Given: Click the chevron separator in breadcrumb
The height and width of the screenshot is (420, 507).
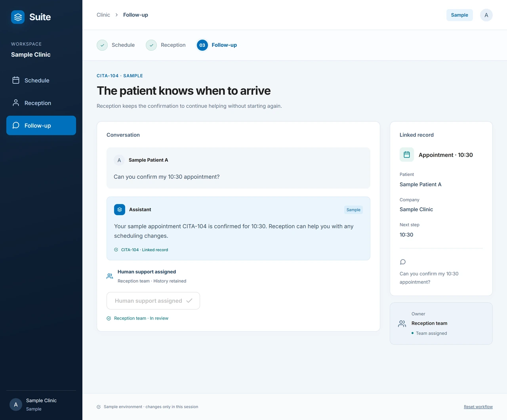Looking at the screenshot, I should 116,15.
